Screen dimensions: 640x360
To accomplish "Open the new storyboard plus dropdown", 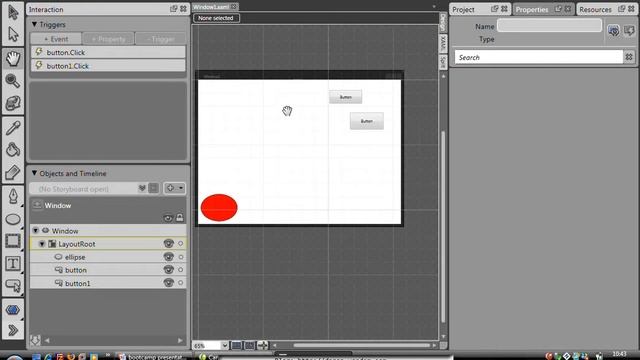I will tap(174, 188).
